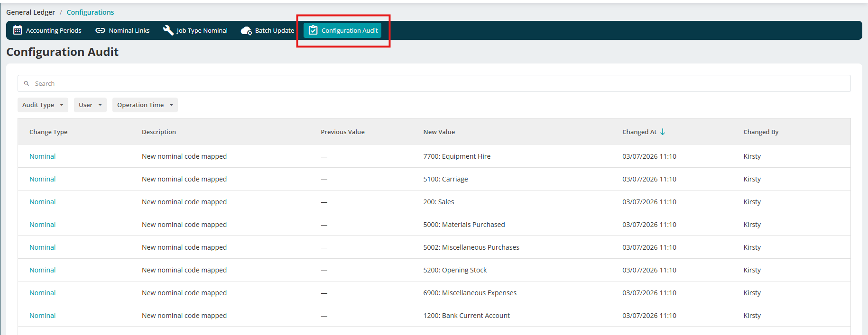This screenshot has height=335, width=868.
Task: Sort by the Change Type column header
Action: (x=48, y=132)
